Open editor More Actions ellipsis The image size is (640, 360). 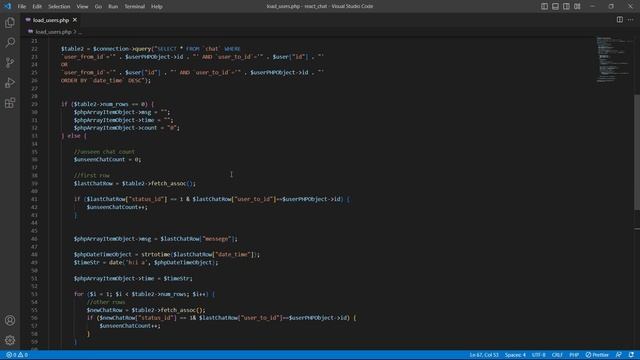631,20
